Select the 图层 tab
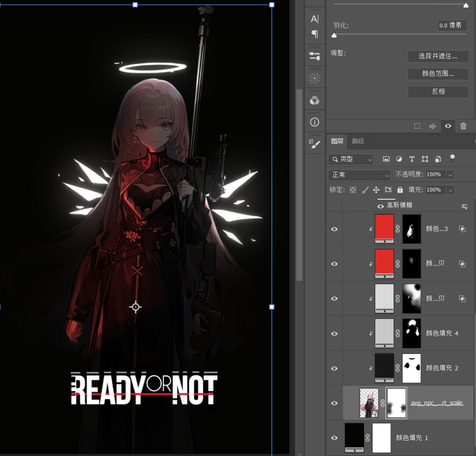 point(337,141)
